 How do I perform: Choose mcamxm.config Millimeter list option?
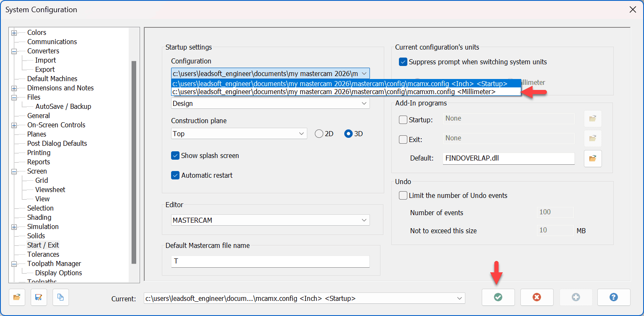(x=346, y=91)
